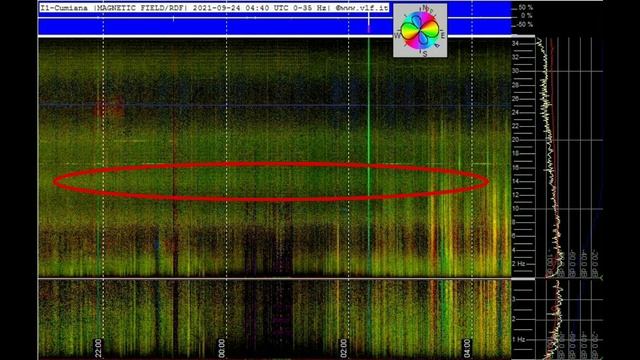
Task: Click the 20 frequency axis label
Action: [516, 140]
